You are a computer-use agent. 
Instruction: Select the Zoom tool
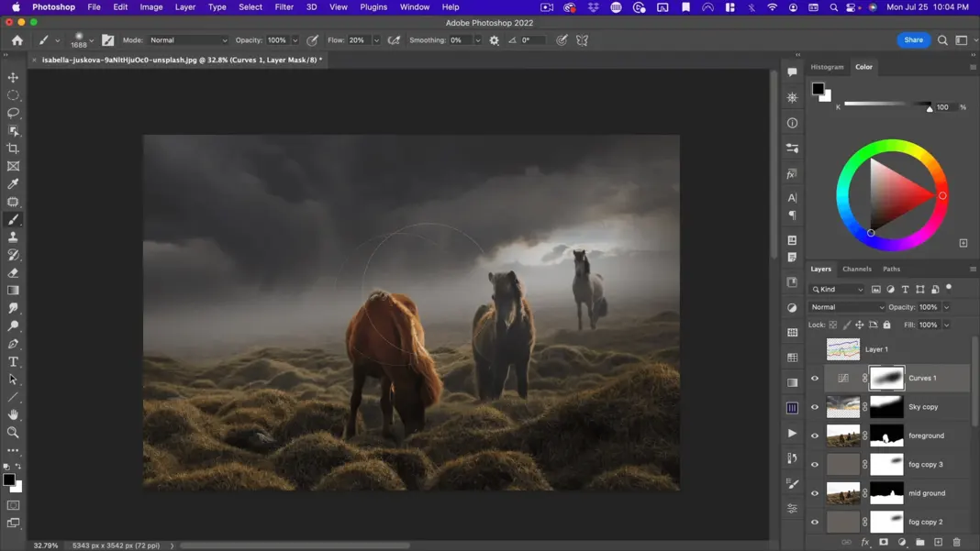point(13,433)
